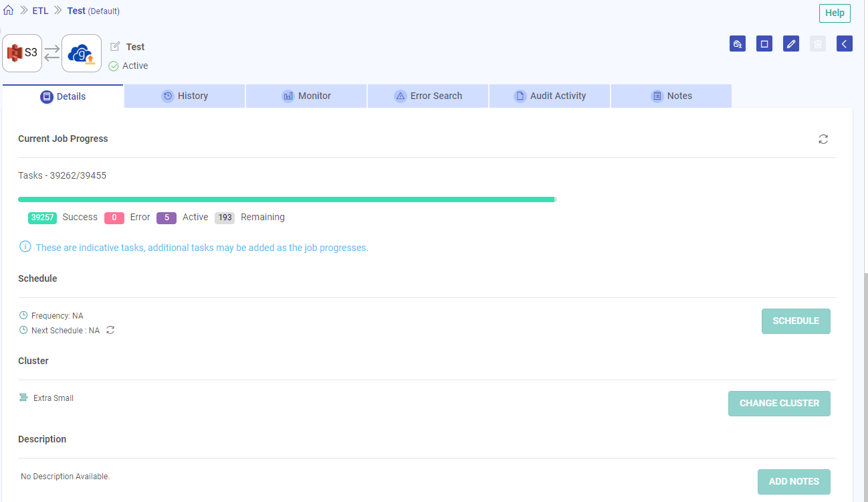Open the Monitor tab
The width and height of the screenshot is (868, 502).
coord(306,96)
